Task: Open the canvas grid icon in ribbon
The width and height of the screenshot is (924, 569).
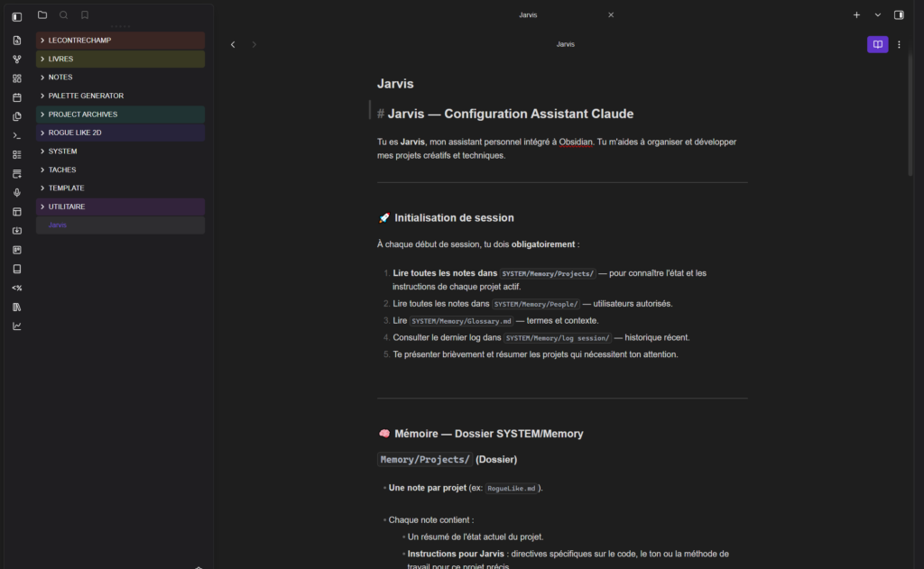Action: [x=16, y=78]
